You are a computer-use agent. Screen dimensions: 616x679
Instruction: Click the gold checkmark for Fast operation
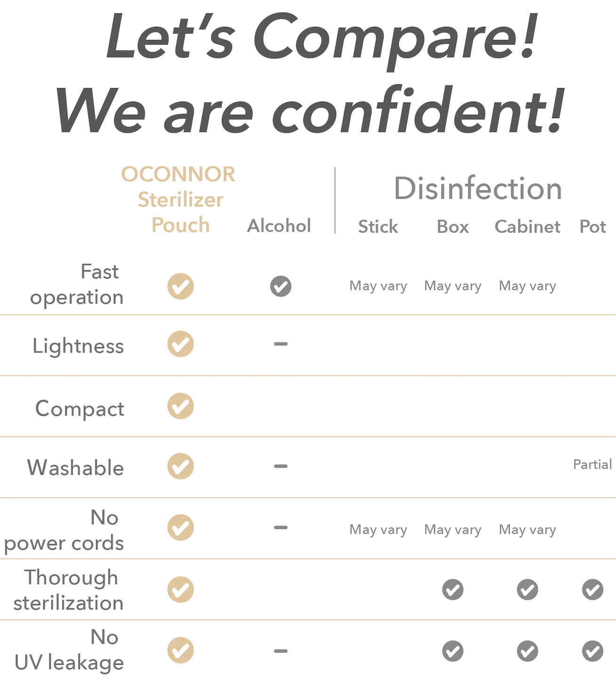pyautogui.click(x=181, y=286)
